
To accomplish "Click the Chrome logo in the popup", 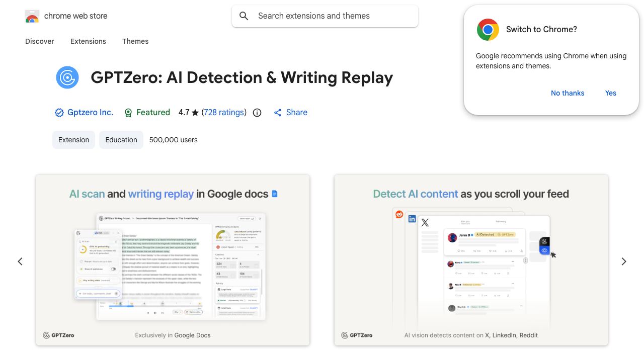I will pos(488,30).
